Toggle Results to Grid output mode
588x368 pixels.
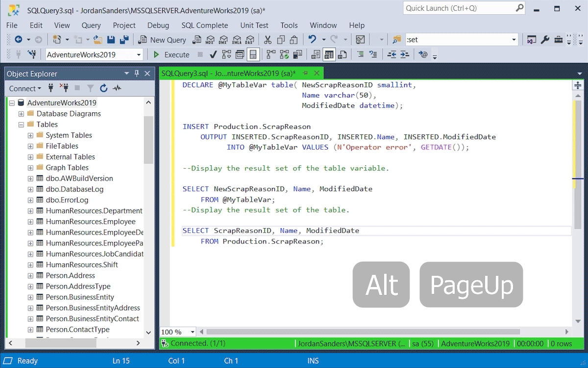pyautogui.click(x=329, y=54)
